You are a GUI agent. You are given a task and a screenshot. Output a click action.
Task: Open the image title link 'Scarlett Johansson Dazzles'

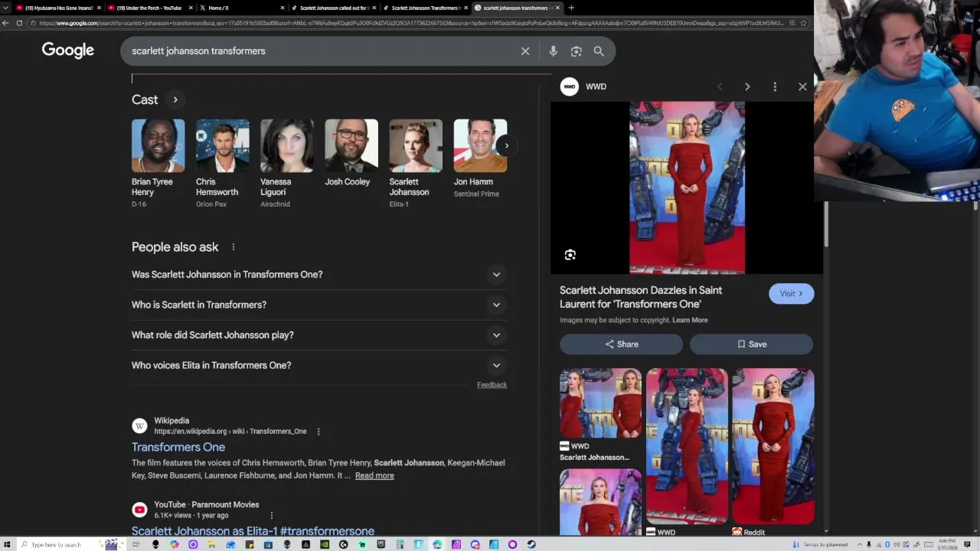pos(641,297)
